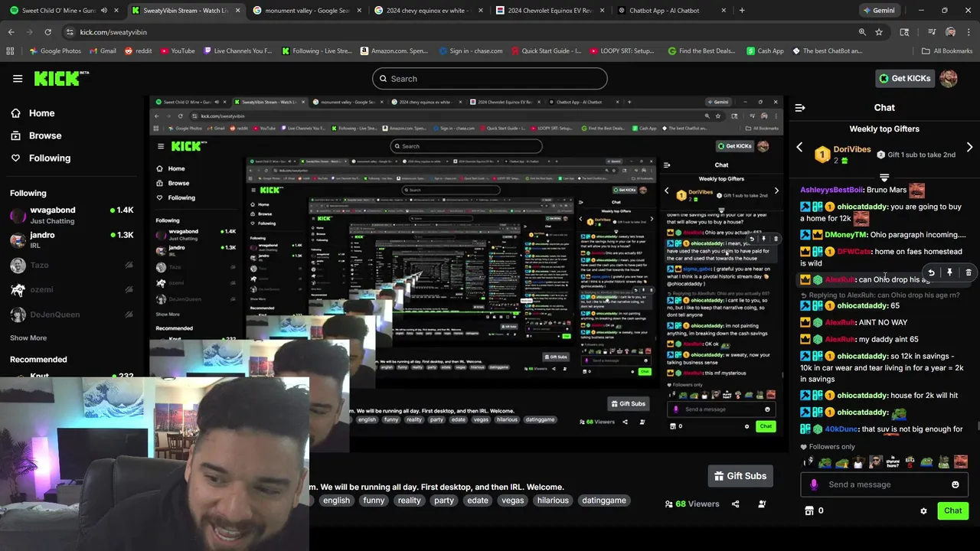Click username AshleyysBestBoii in chat
The width and height of the screenshot is (980, 551).
click(x=831, y=190)
